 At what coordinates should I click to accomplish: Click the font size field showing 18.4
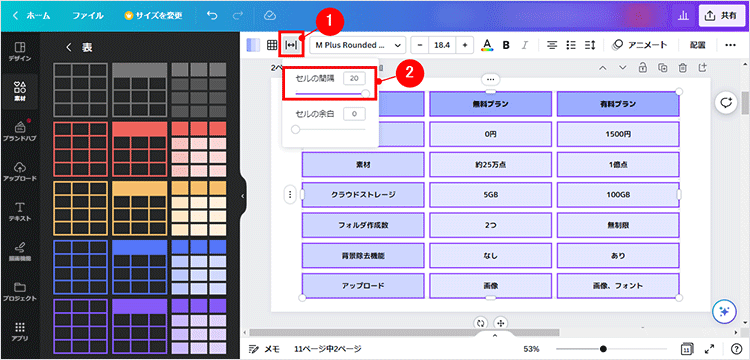442,45
